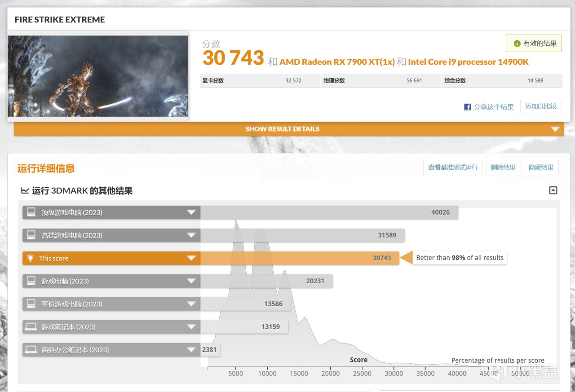Click trophy icon on This score row

click(x=30, y=258)
